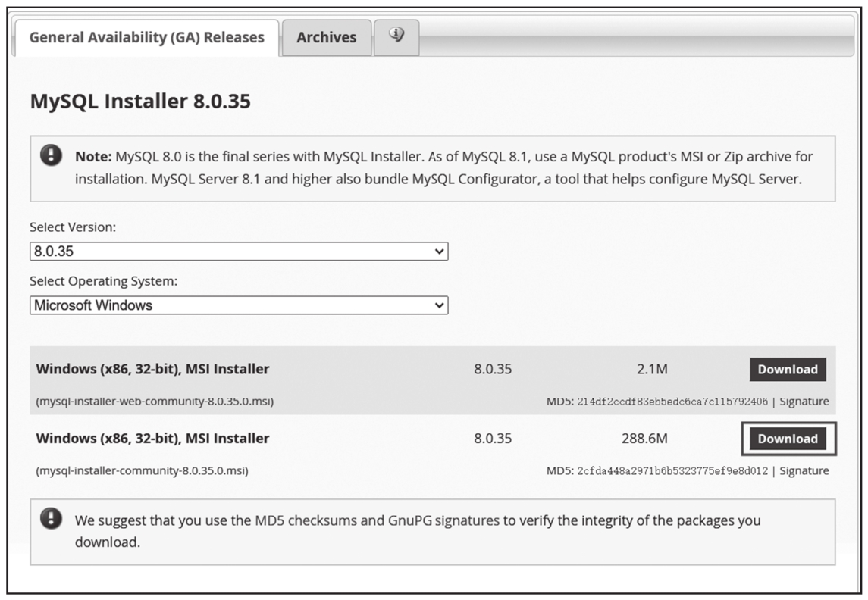
Task: Switch to the Archives tab
Action: (x=326, y=37)
